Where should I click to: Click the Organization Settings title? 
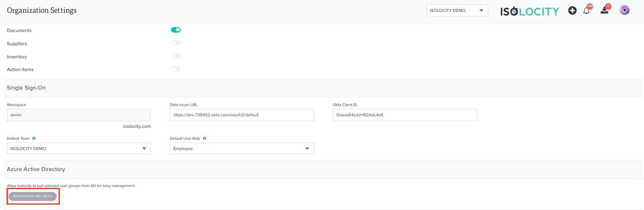42,10
